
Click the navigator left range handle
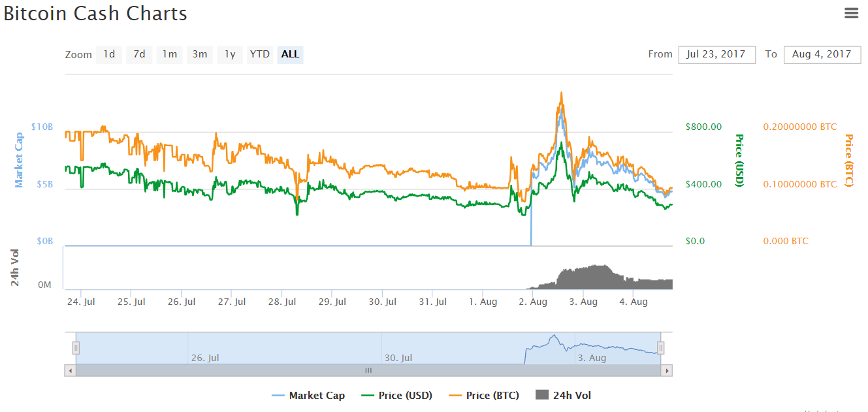(76, 348)
